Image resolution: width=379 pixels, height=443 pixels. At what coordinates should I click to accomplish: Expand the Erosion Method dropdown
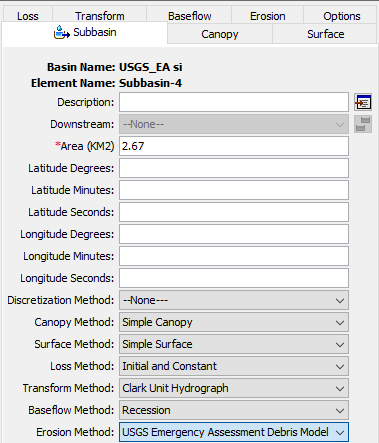pyautogui.click(x=234, y=432)
